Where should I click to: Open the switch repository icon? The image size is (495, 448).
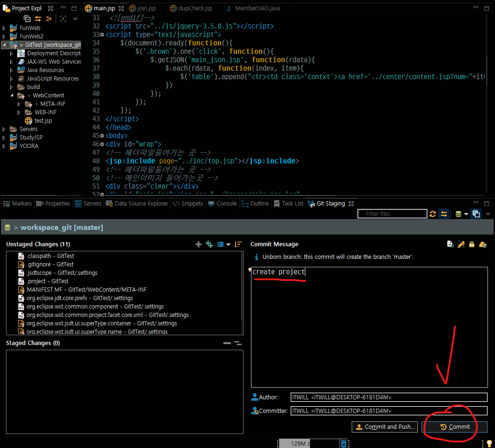pos(458,214)
